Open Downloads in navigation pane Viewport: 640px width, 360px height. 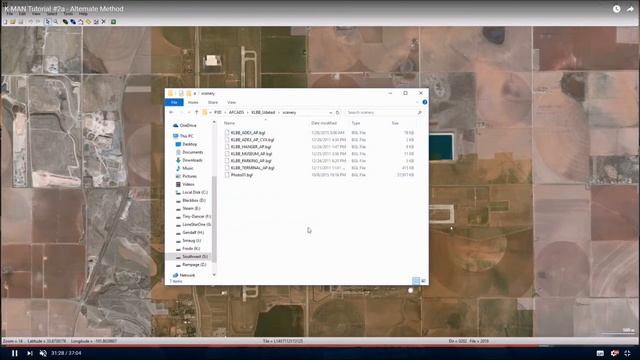[x=192, y=160]
